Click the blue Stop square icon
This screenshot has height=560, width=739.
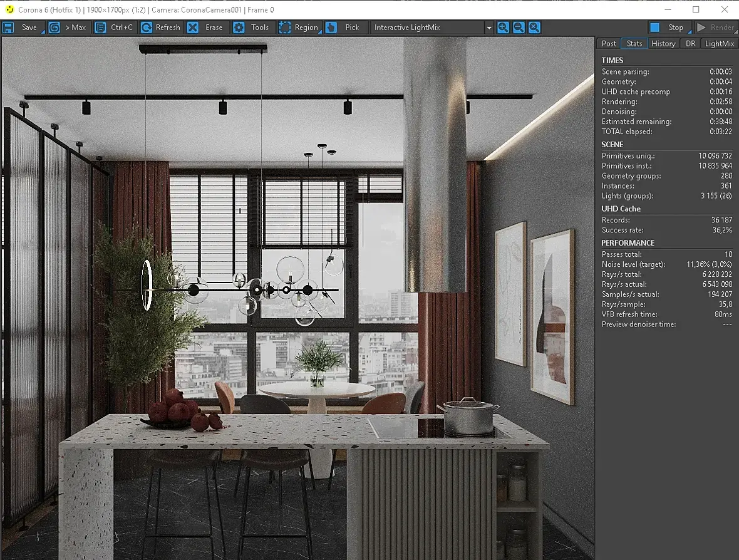tap(654, 28)
